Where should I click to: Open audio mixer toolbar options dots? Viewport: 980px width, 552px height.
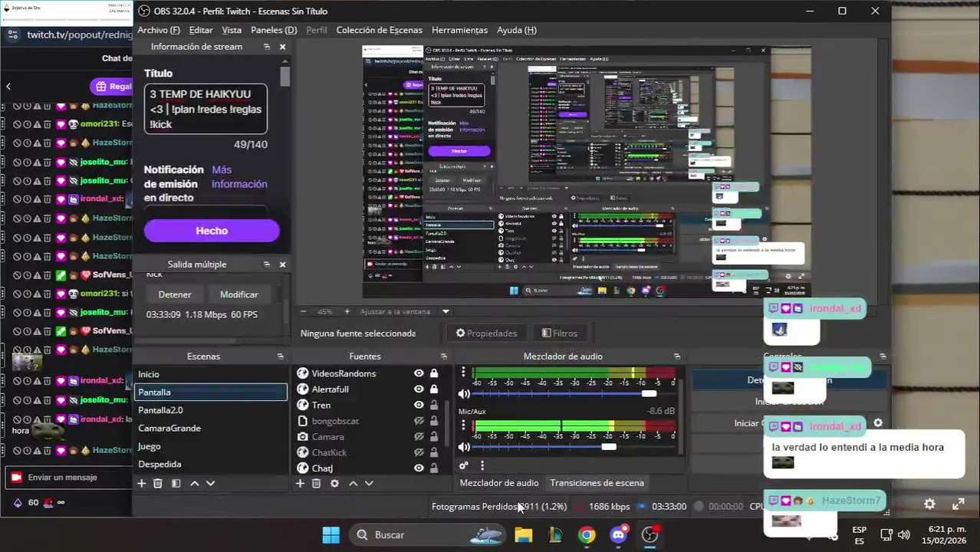(482, 465)
